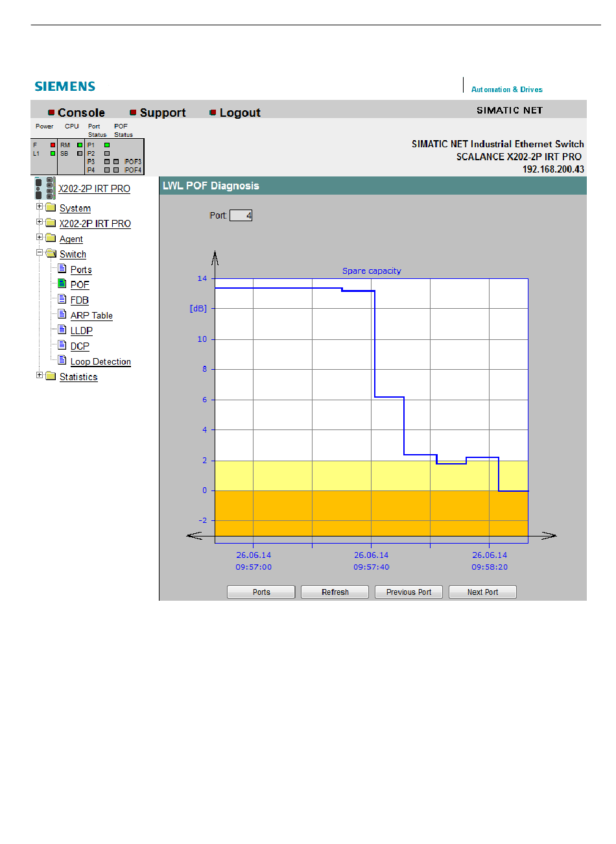Click the chart's right scroll arrow
This screenshot has width=616, height=844.
click(x=549, y=536)
